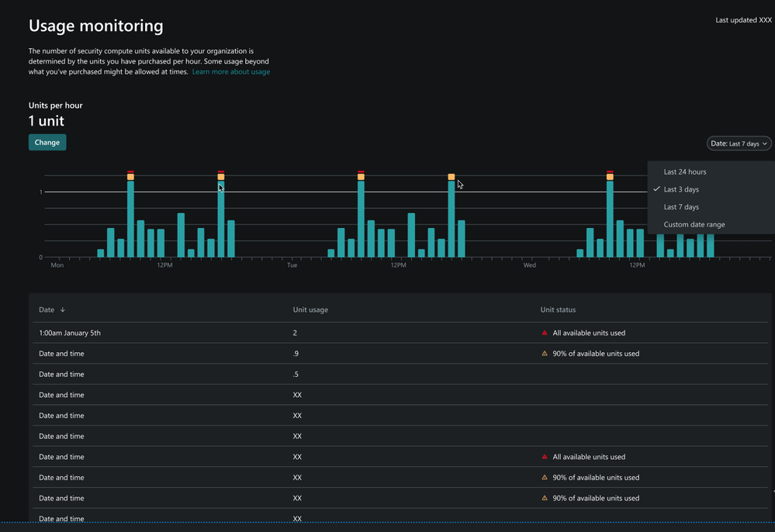Click the unit usage value .5
Screen dimensions: 775x532
pyautogui.click(x=296, y=375)
